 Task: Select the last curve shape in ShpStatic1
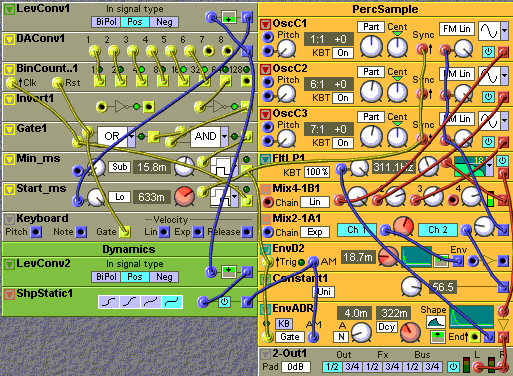pyautogui.click(x=172, y=302)
